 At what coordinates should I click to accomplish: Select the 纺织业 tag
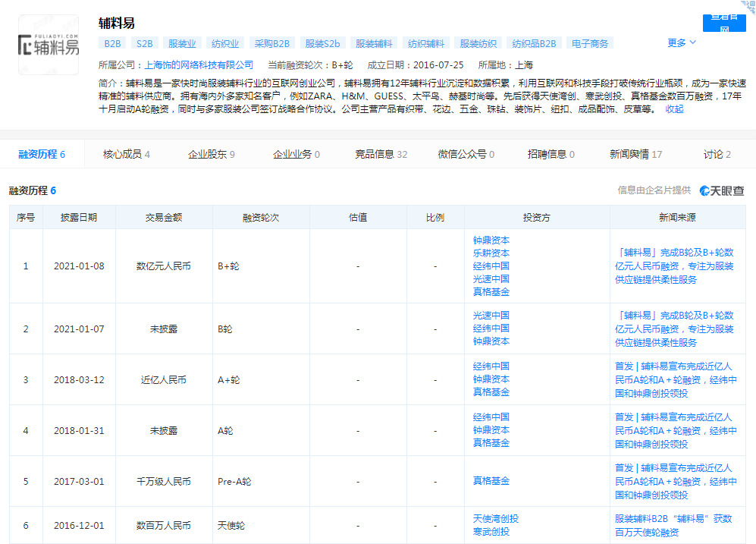pyautogui.click(x=224, y=43)
